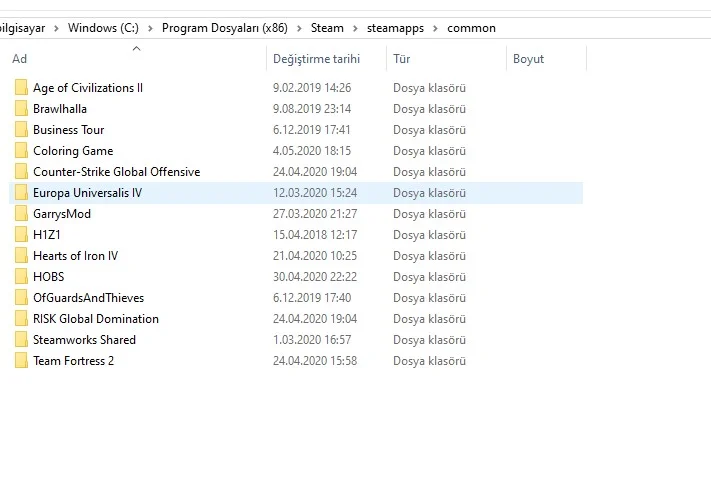Click the H1Z1 folder icon
The image size is (711, 483).
pos(21,234)
